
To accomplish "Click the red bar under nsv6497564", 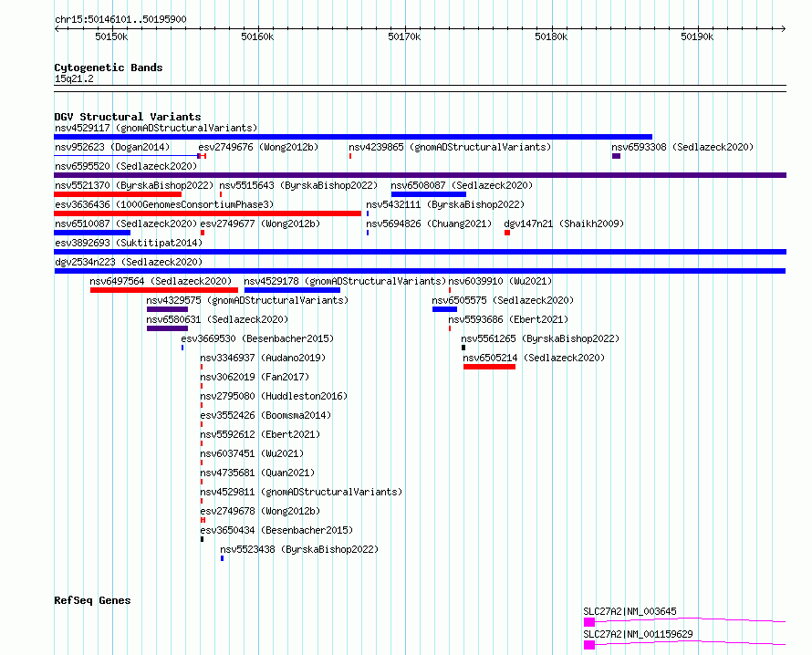I will [164, 290].
